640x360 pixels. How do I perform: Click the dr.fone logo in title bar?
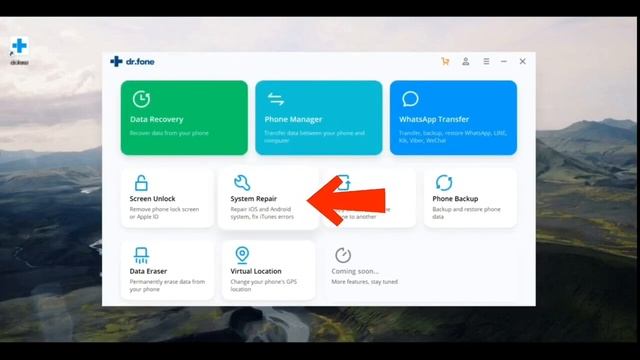pos(132,62)
